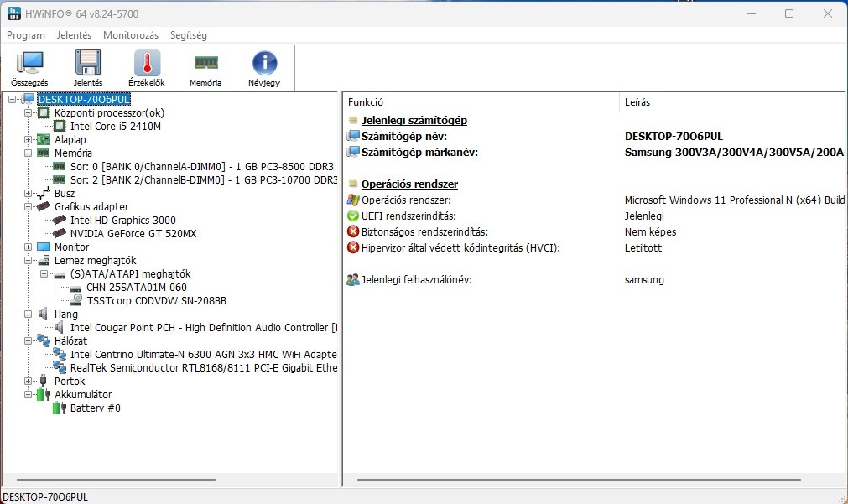
Task: Click the computer icon beside Számítógép márkanév
Action: tap(353, 152)
